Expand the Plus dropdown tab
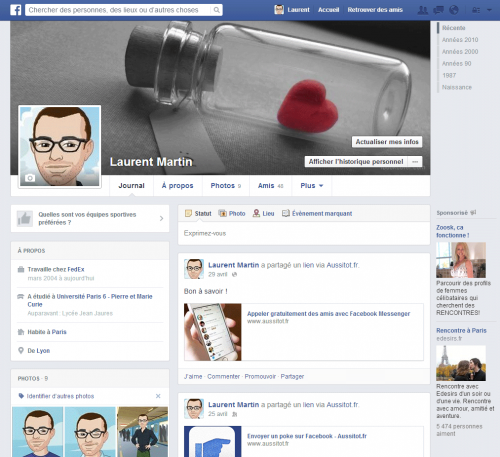Screen dimensions: 500x457 pyautogui.click(x=312, y=186)
